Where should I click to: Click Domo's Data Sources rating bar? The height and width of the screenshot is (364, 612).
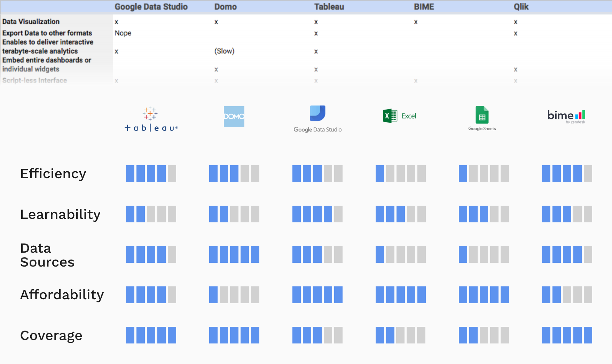(234, 254)
